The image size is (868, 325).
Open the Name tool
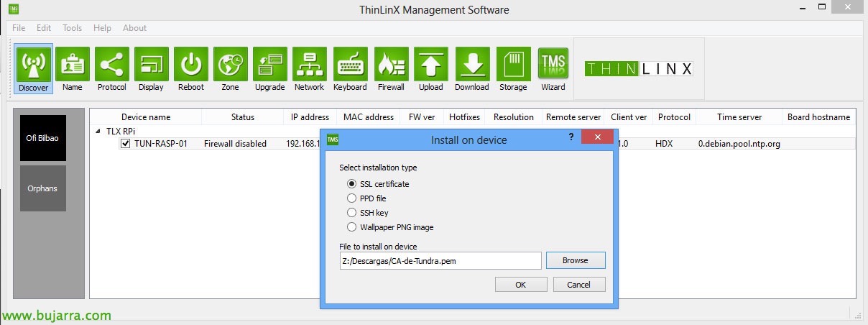pos(73,69)
